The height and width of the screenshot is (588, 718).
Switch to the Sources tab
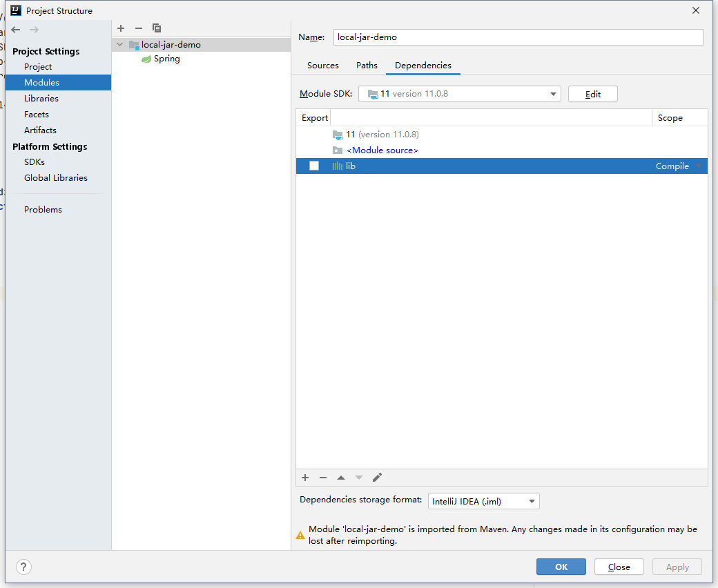(x=323, y=66)
